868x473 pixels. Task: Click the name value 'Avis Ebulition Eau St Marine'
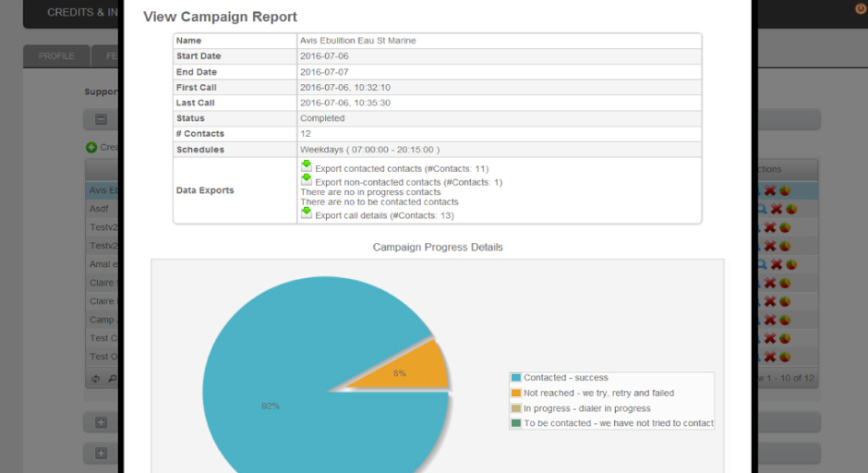357,41
